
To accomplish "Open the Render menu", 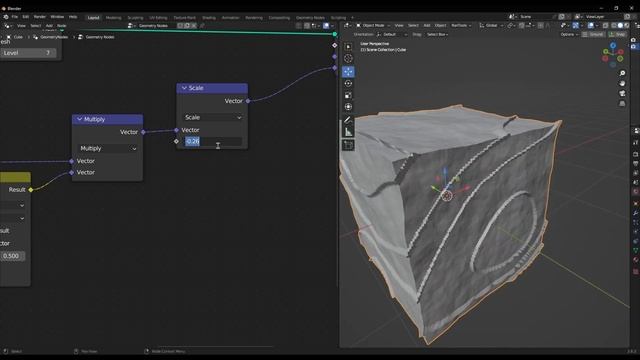I will (x=40, y=17).
